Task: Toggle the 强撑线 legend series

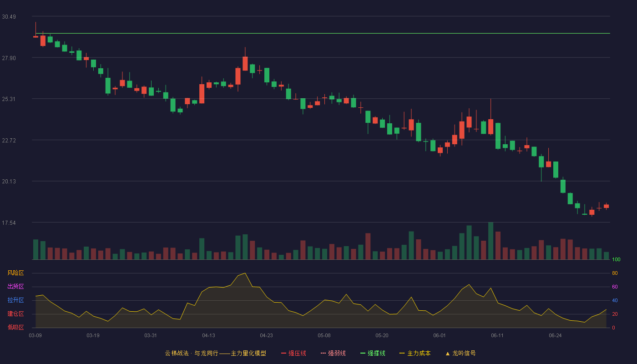Action: tap(373, 353)
